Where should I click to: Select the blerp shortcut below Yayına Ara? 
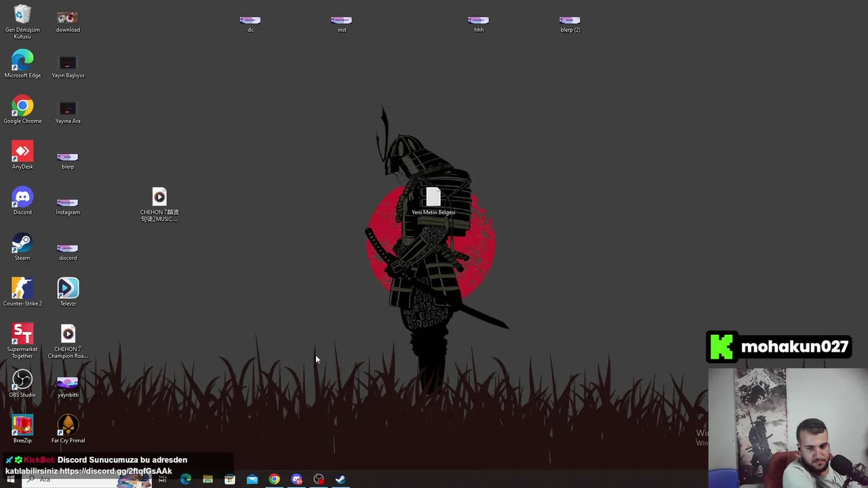[68, 160]
